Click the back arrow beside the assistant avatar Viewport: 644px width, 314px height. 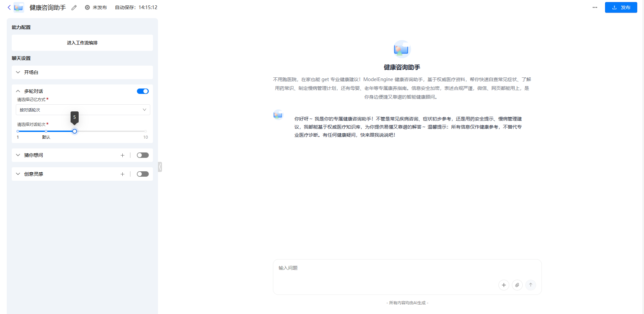tap(9, 7)
